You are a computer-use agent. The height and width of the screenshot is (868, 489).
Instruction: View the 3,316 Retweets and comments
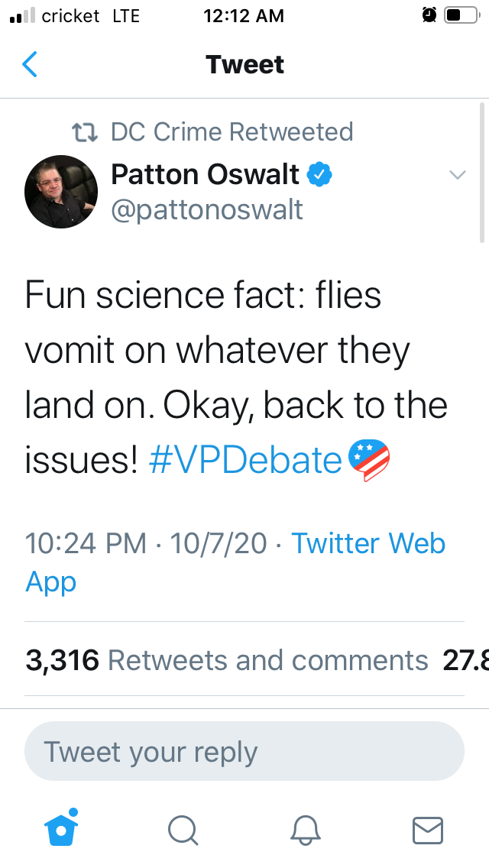(x=227, y=660)
